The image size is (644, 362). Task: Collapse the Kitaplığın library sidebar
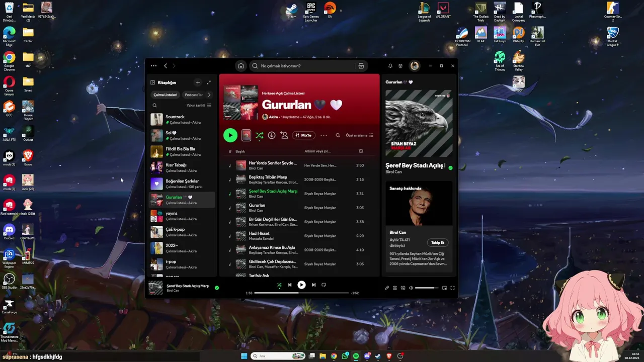click(x=152, y=82)
